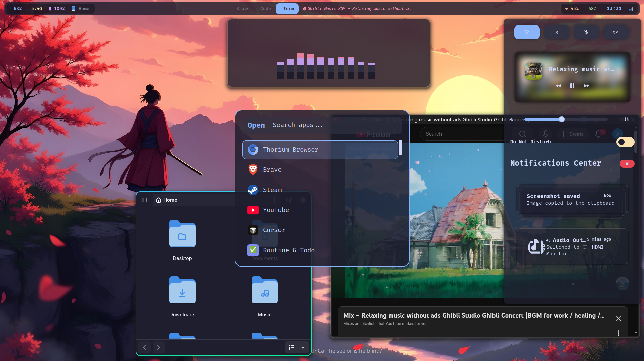The width and height of the screenshot is (644, 361).
Task: Open YouTube hamburger guide menu
Action: point(344,134)
